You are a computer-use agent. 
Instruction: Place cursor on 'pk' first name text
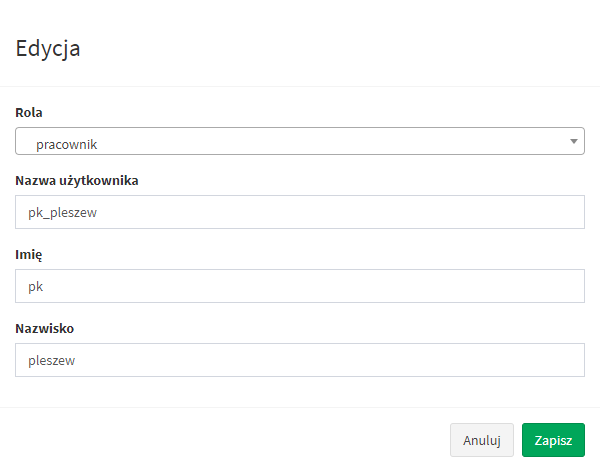36,287
